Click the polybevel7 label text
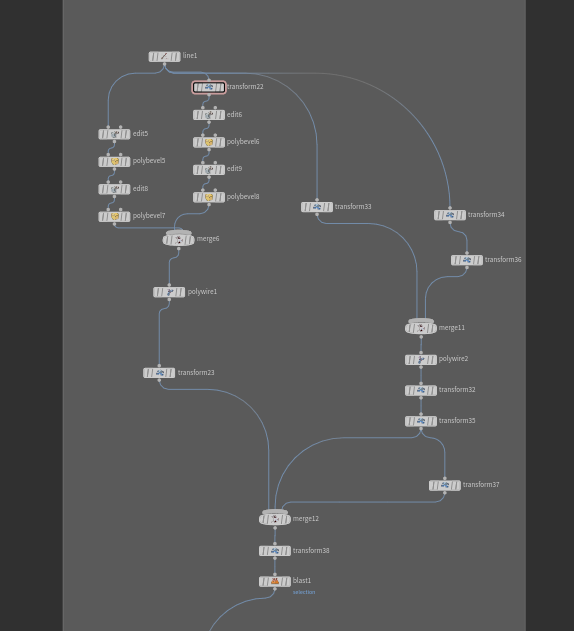574x631 pixels. [x=149, y=216]
